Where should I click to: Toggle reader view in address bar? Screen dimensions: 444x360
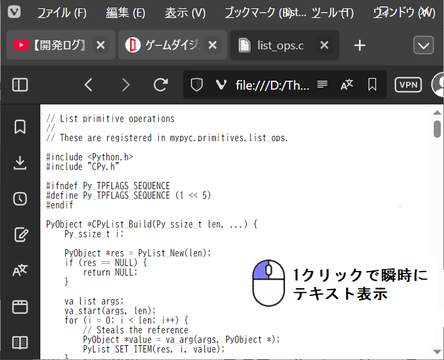pyautogui.click(x=322, y=84)
